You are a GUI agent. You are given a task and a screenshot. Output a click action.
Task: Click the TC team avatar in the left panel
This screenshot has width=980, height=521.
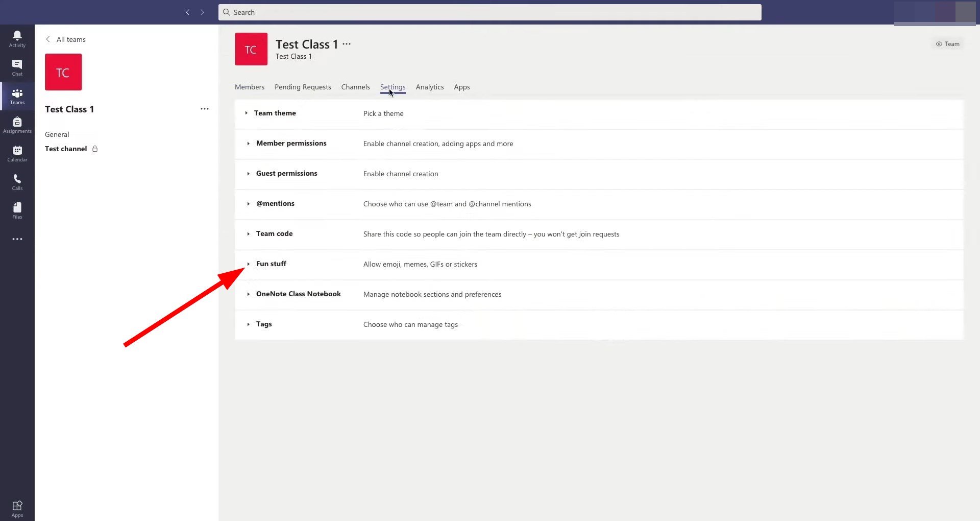[63, 72]
